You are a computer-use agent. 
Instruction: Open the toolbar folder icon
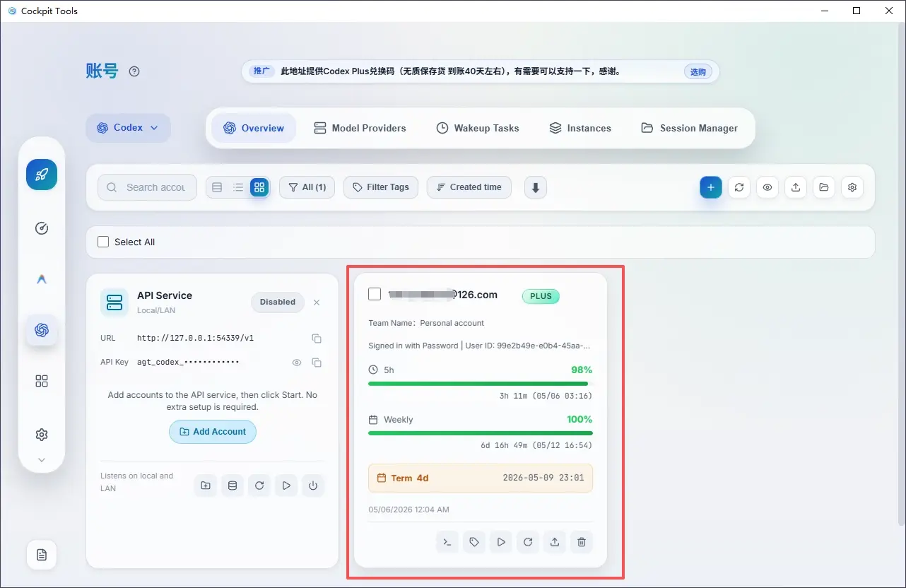point(824,187)
